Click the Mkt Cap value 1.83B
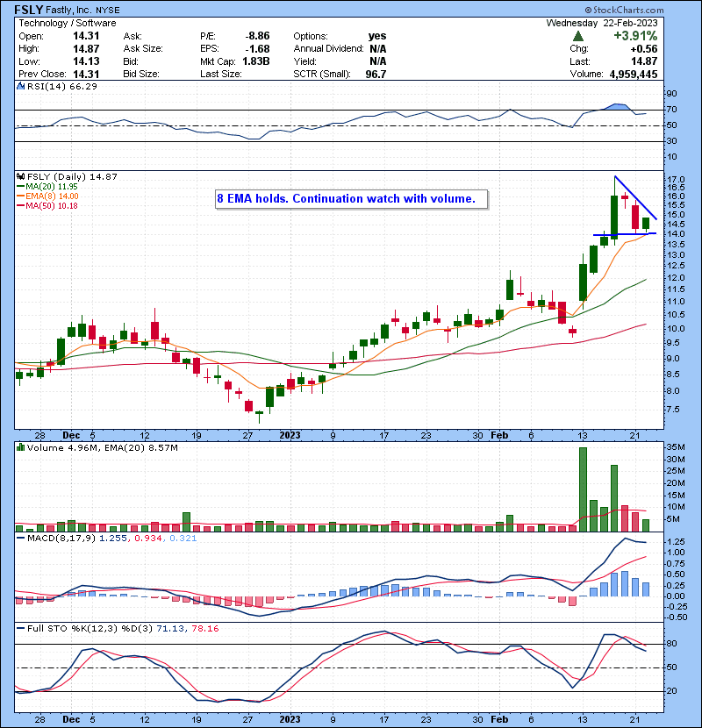702x728 pixels. [x=256, y=61]
